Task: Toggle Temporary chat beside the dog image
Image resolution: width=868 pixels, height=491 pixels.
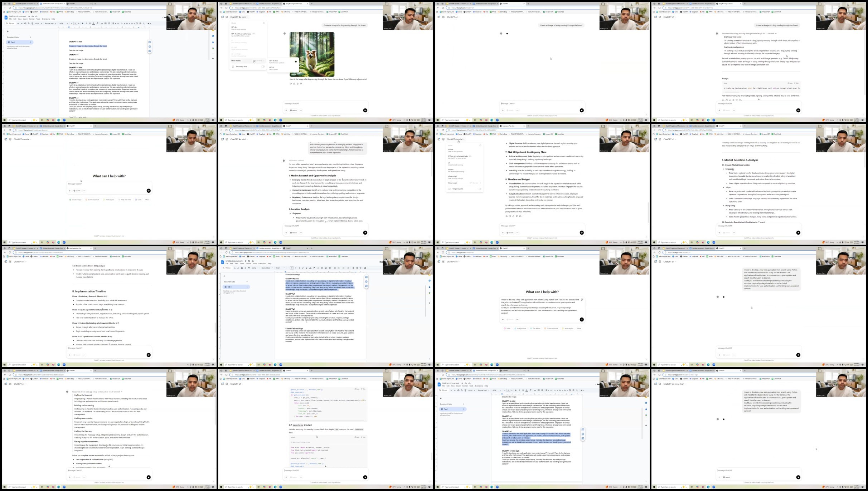Action: [263, 67]
